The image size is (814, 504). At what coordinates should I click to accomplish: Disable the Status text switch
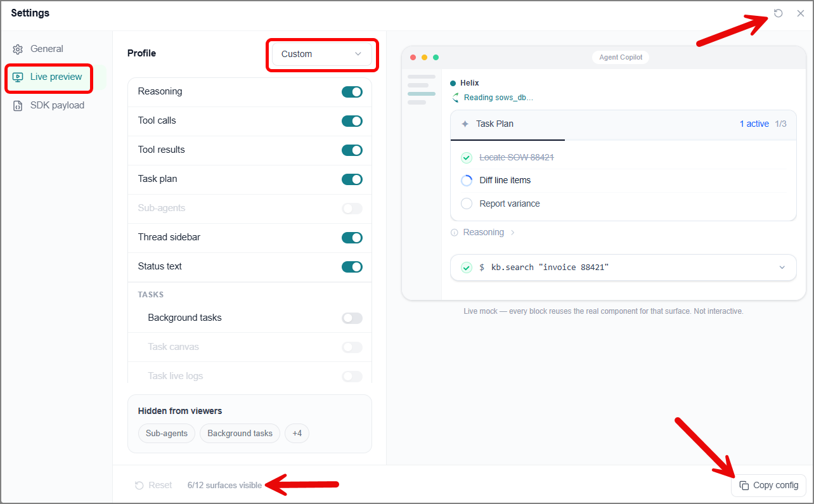(x=352, y=267)
